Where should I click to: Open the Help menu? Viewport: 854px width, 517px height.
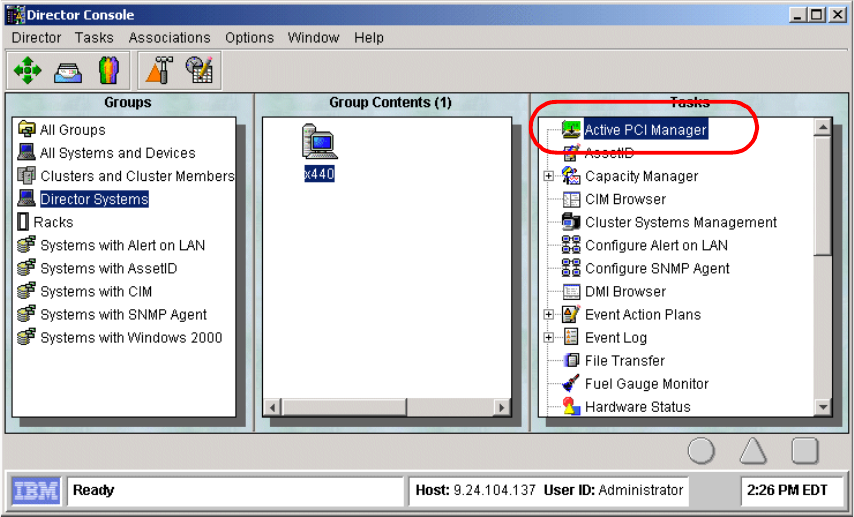(x=369, y=38)
